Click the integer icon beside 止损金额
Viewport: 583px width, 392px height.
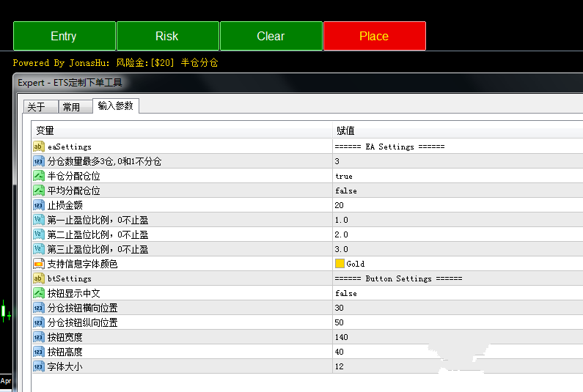(39, 205)
